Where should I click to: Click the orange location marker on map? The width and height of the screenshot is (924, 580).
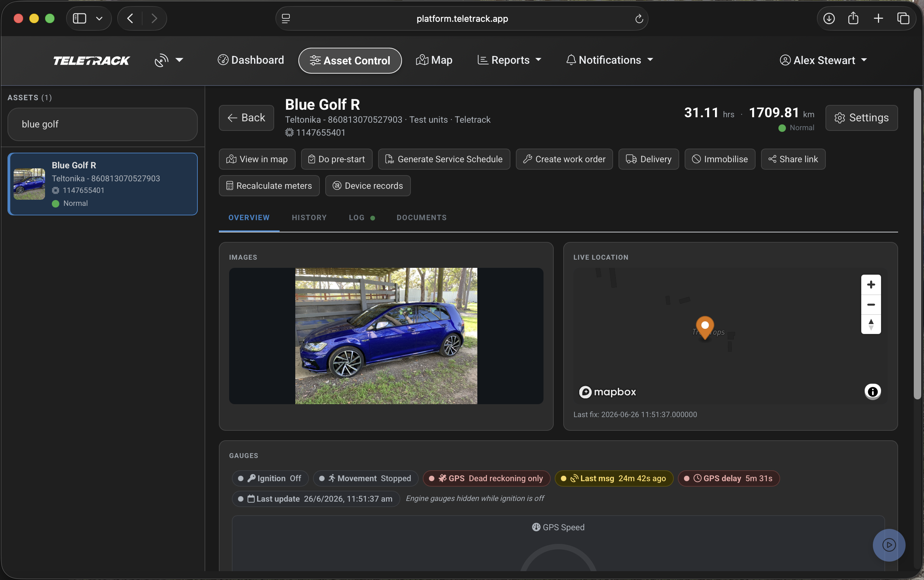[x=705, y=327]
